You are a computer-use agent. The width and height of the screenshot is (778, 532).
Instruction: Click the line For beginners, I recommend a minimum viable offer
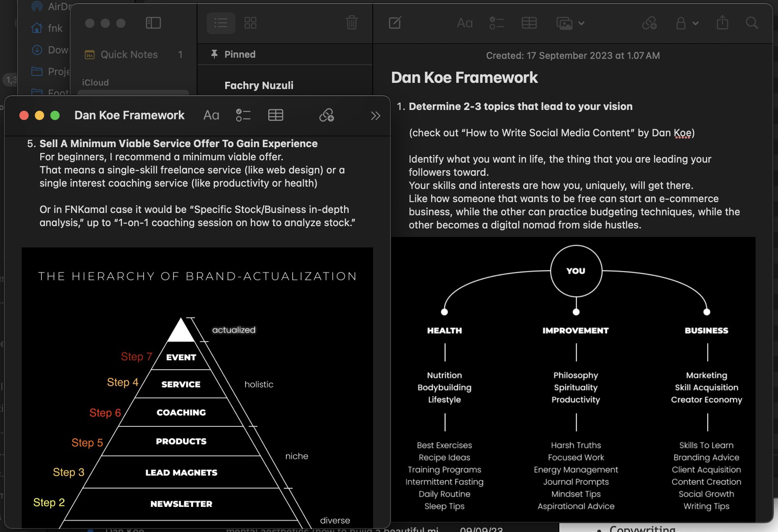point(161,157)
